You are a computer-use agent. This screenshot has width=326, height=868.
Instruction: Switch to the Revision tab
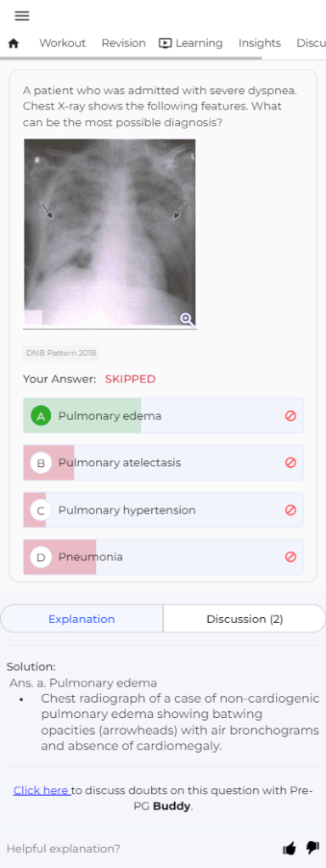coord(124,43)
